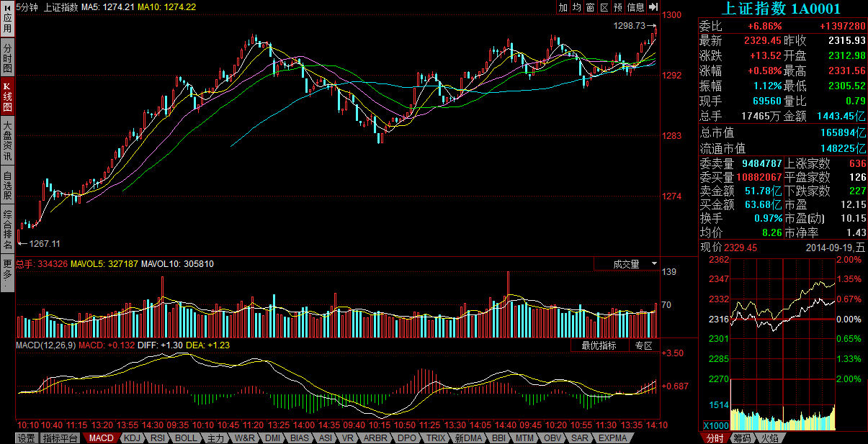Click the 加 button in chart toolbar
Viewport: 868px width, 444px height.
[x=563, y=7]
